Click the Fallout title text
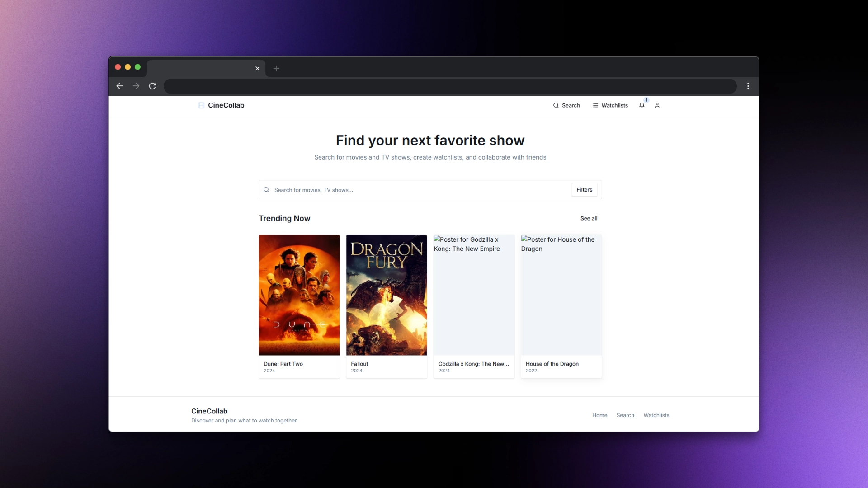 [359, 364]
